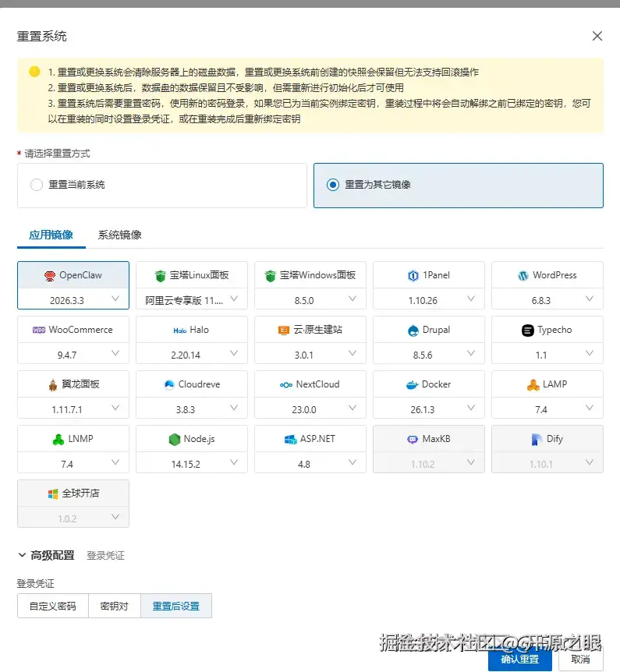
Task: Click the LNMP green icon
Action: (58, 439)
